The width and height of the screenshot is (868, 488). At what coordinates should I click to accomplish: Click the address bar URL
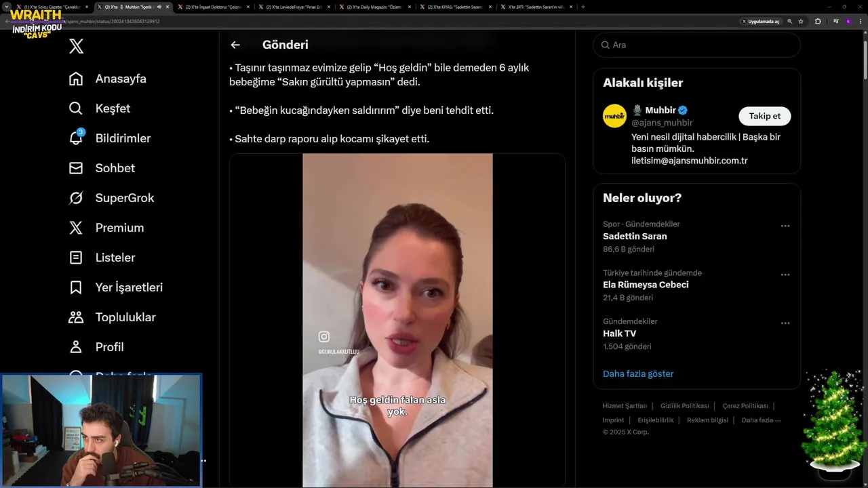pos(113,21)
